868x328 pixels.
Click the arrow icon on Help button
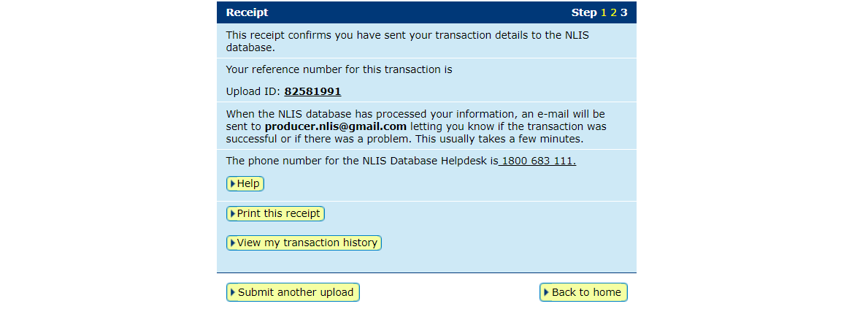(232, 184)
